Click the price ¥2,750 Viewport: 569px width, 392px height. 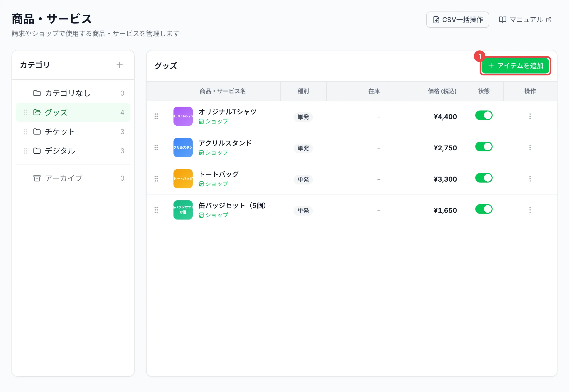tap(445, 148)
